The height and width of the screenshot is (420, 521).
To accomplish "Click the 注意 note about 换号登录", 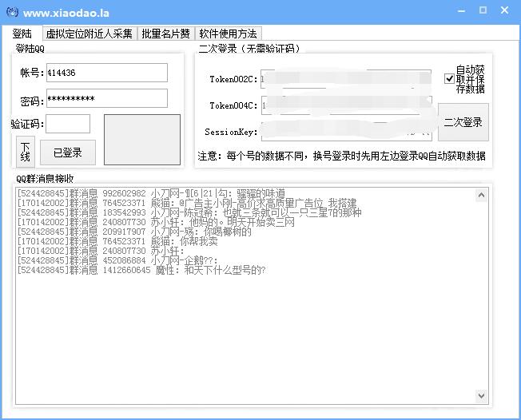I will pyautogui.click(x=341, y=156).
